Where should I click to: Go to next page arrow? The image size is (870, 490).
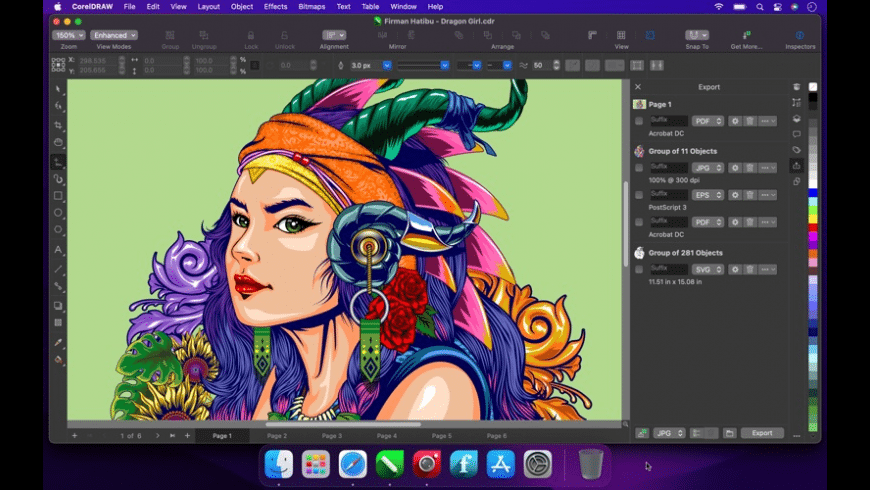click(158, 436)
